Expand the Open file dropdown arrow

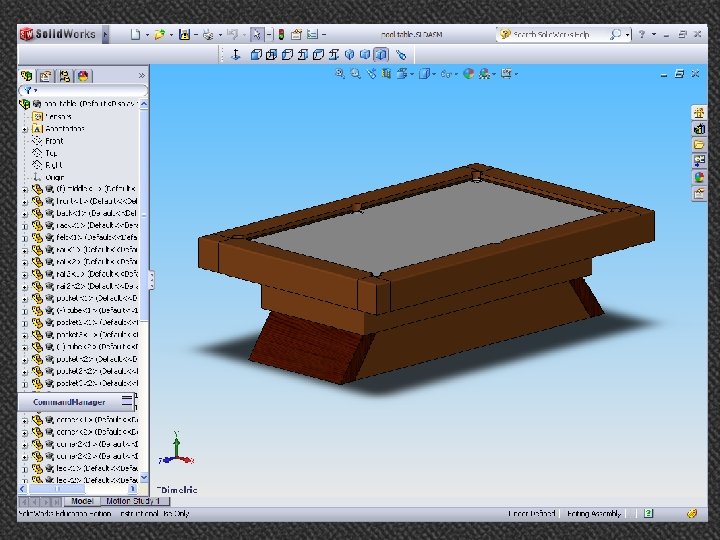pyautogui.click(x=171, y=34)
